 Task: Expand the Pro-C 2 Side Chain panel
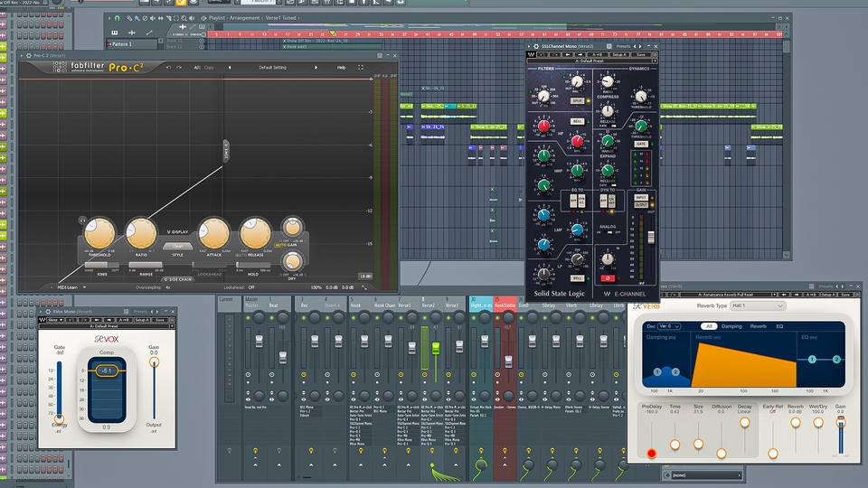(178, 279)
